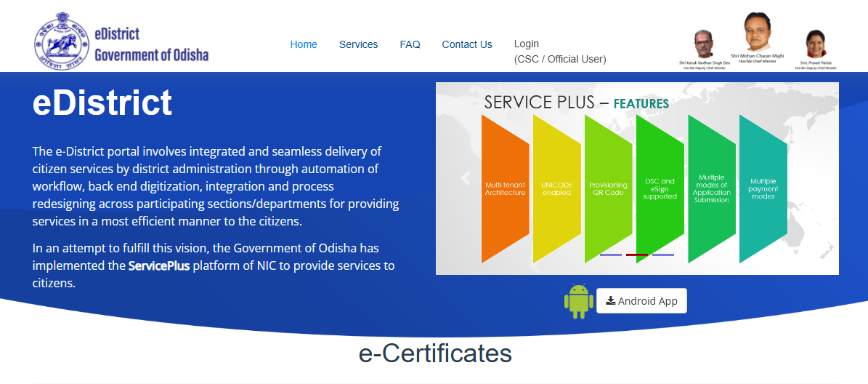Click the teal Multiple payment modes panel

763,188
